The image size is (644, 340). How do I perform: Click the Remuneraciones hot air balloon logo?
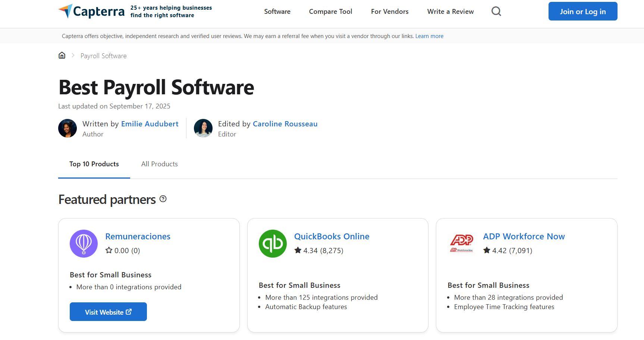(x=84, y=243)
